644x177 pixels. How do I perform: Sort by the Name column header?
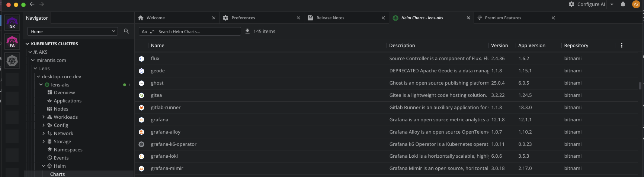tap(157, 45)
